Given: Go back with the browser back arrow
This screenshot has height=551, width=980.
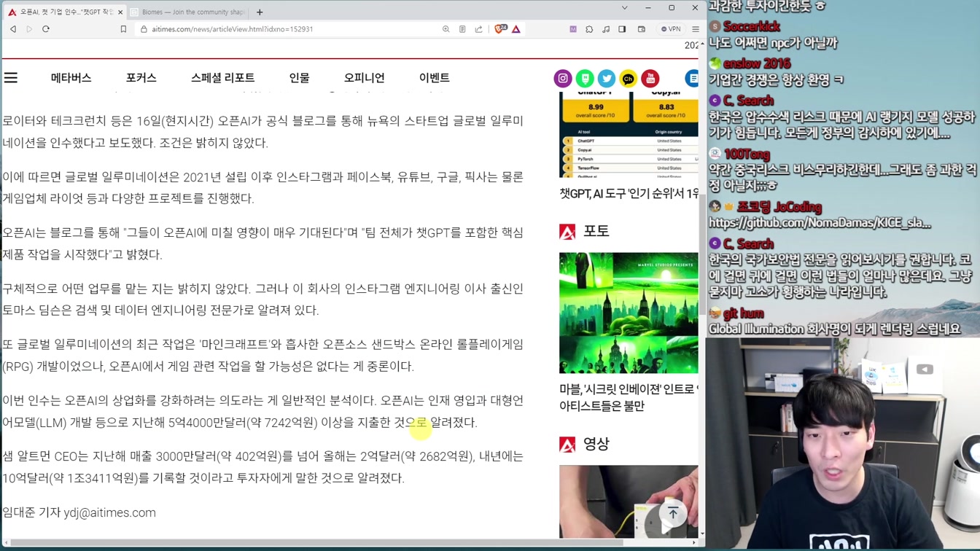Looking at the screenshot, I should (x=13, y=29).
